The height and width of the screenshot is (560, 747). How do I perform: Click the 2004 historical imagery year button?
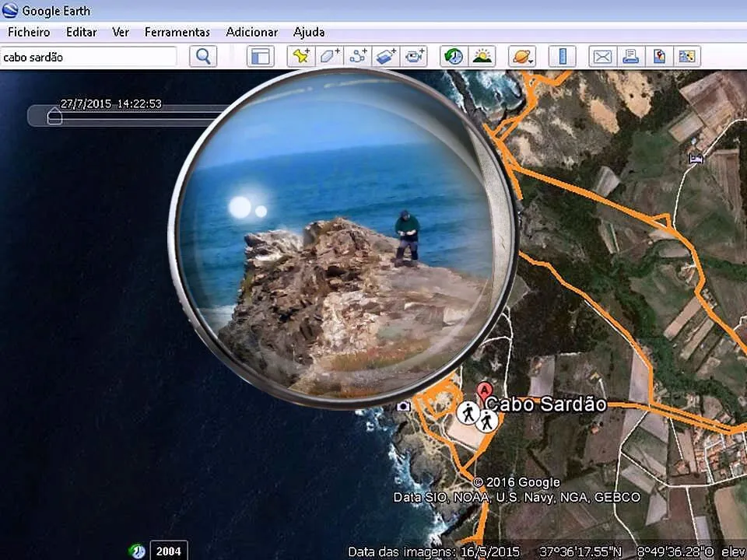(x=169, y=551)
